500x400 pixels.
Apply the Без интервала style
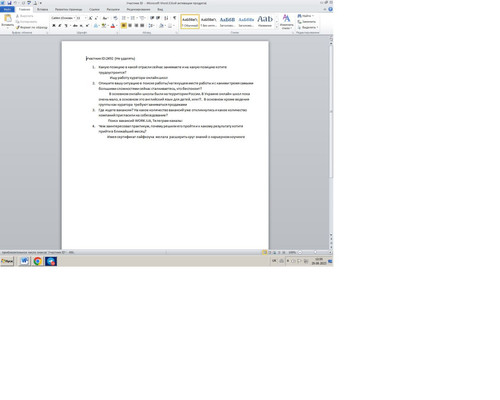pyautogui.click(x=209, y=22)
